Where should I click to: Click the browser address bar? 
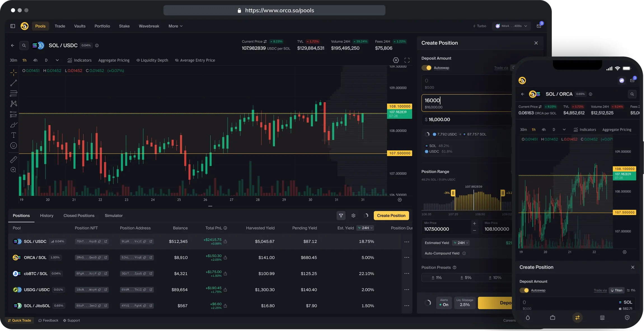pos(274,10)
